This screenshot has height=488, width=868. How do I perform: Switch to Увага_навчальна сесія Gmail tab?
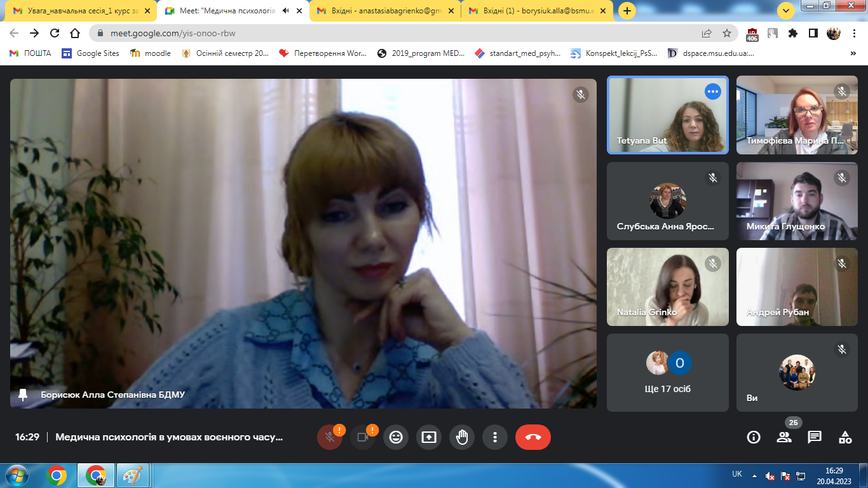tap(76, 11)
